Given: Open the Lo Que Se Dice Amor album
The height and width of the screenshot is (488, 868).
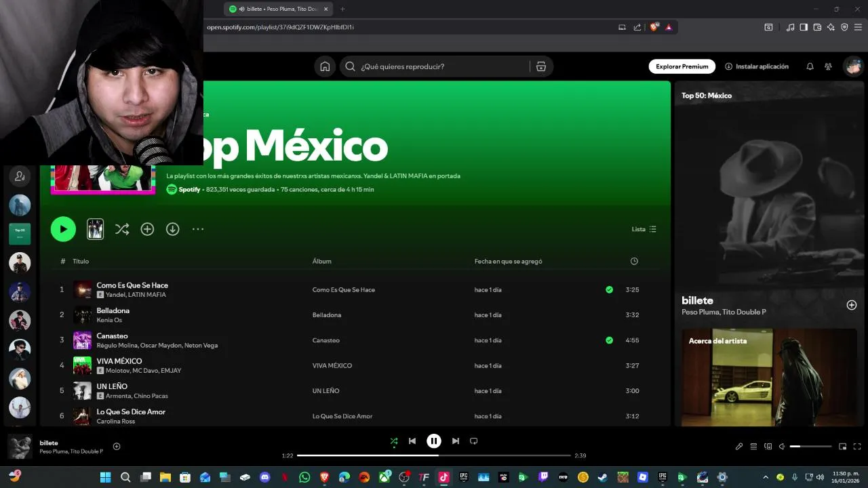Looking at the screenshot, I should (x=342, y=416).
